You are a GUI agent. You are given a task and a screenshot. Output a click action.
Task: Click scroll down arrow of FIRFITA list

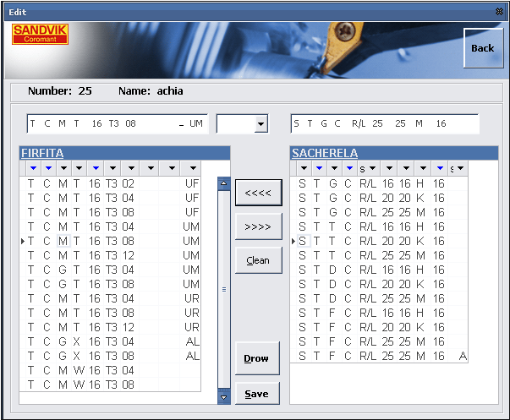(224, 397)
